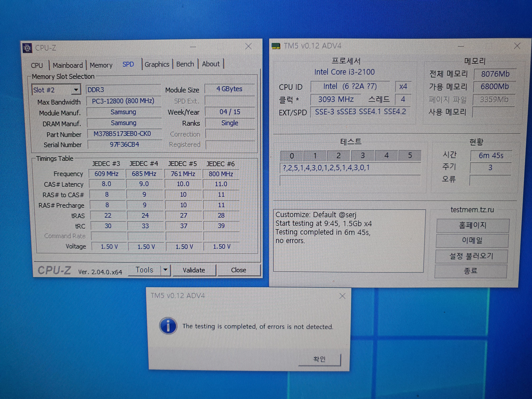This screenshot has width=532, height=399.
Task: Close the CPU-Z window
Action: click(248, 46)
